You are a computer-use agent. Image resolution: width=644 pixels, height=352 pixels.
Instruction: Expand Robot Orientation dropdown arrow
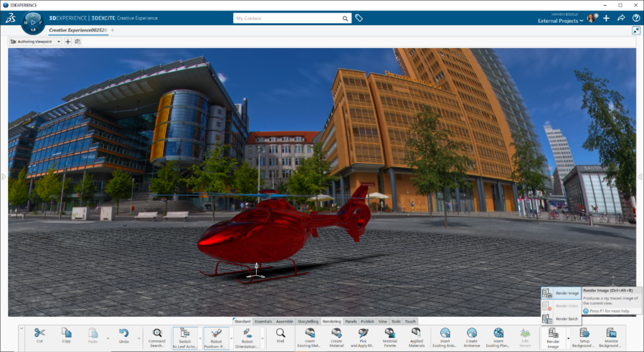point(262,338)
